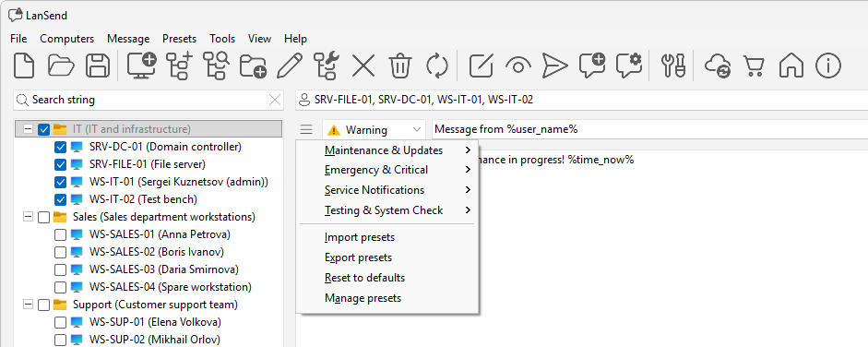Check the Sales group checkbox
Image resolution: width=868 pixels, height=347 pixels.
[43, 217]
